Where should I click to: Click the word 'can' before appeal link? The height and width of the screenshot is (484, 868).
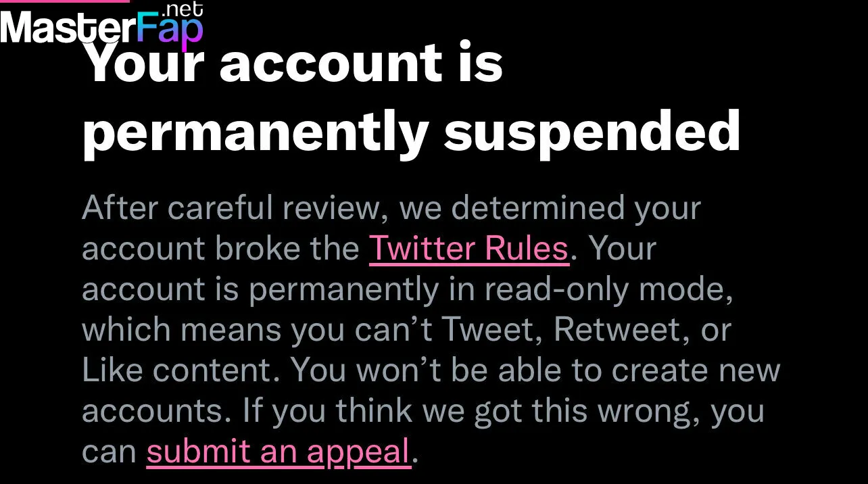(108, 452)
